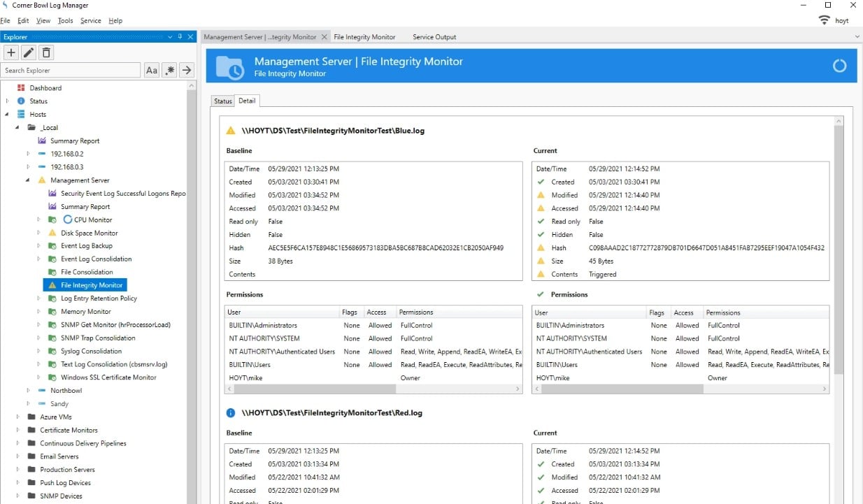Image resolution: width=863 pixels, height=504 pixels.
Task: Click the main vertical scrollbar in Detail view
Action: [x=839, y=252]
